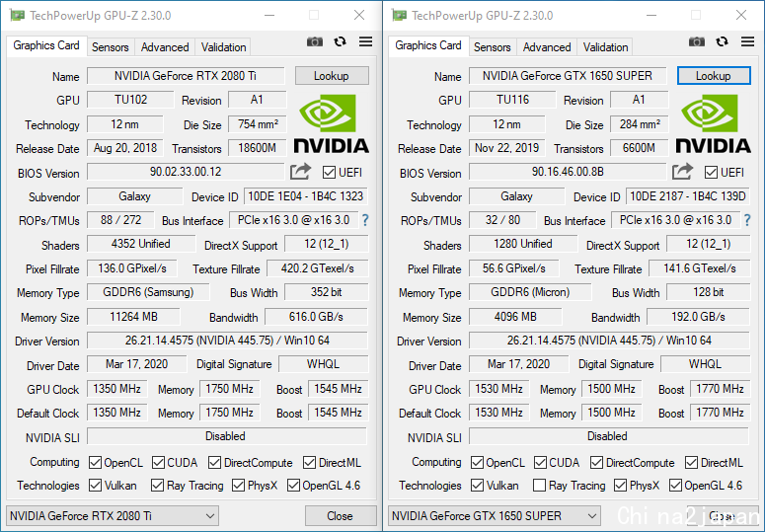This screenshot has height=532, width=765.
Task: Click Boost value 1770 MHz in GPU Clock row
Action: [721, 389]
